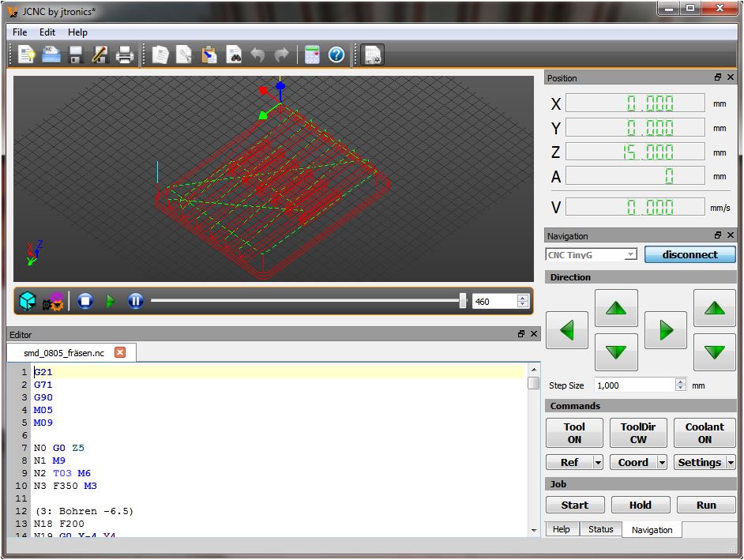This screenshot has height=560, width=744.
Task: Paste from clipboard using toolbar icon
Action: click(x=209, y=54)
